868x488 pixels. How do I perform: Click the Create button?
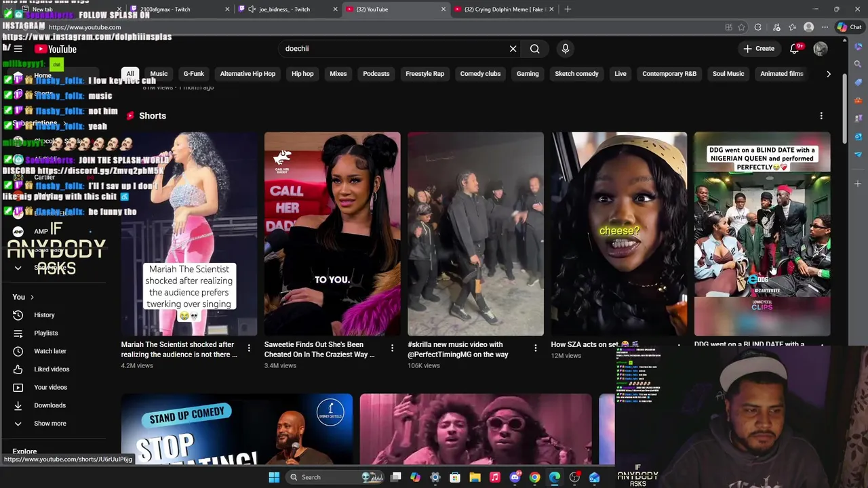point(758,49)
